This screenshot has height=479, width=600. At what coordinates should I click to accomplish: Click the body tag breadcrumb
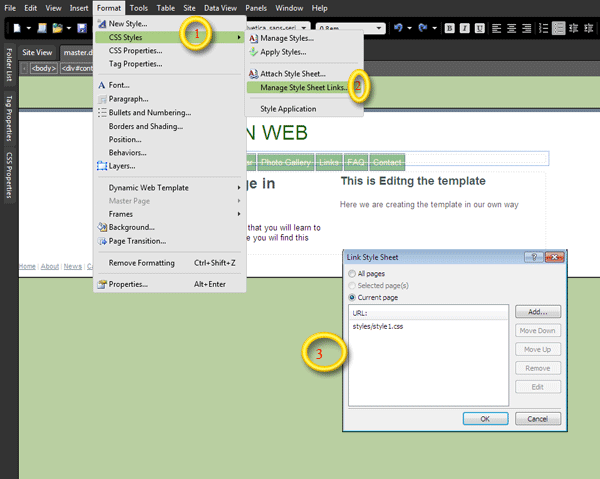44,68
